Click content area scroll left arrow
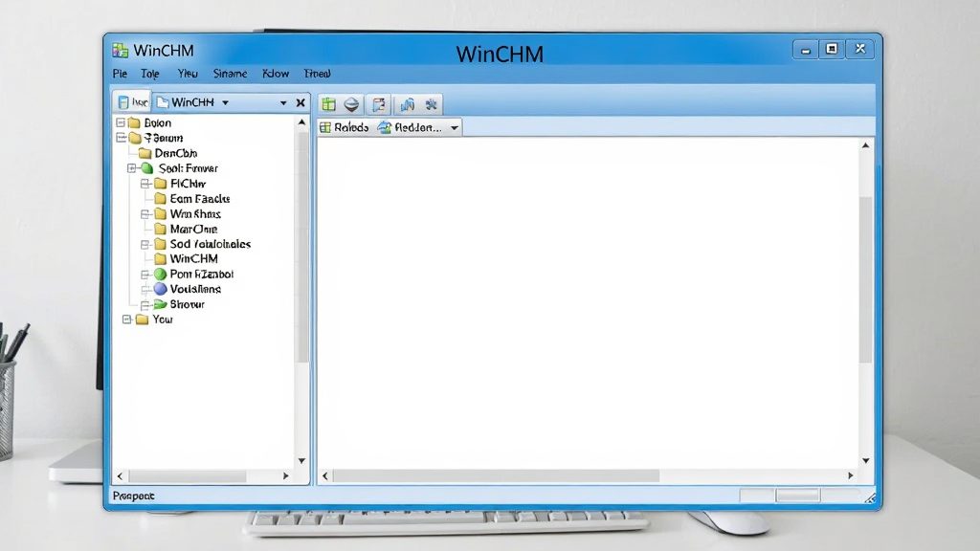The height and width of the screenshot is (551, 980). 325,476
